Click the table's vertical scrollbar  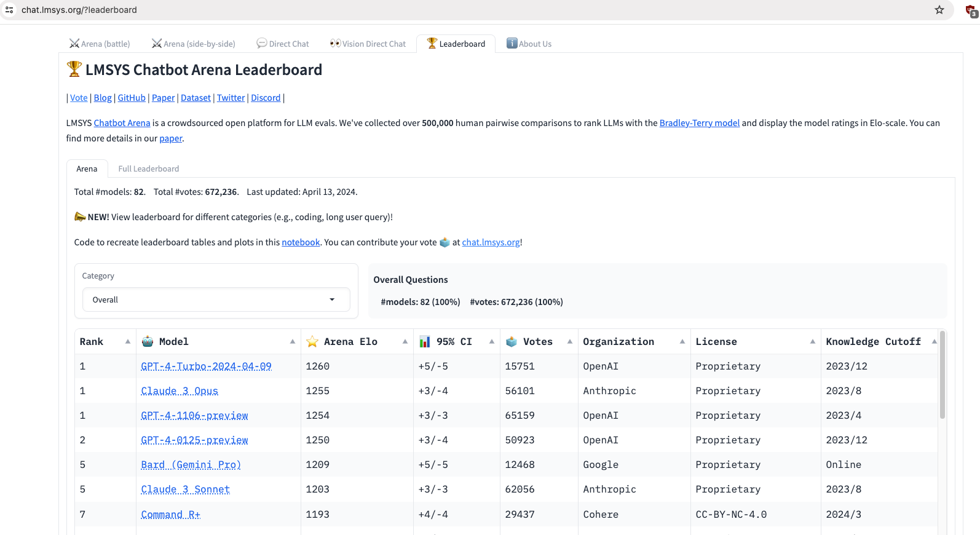(x=942, y=375)
